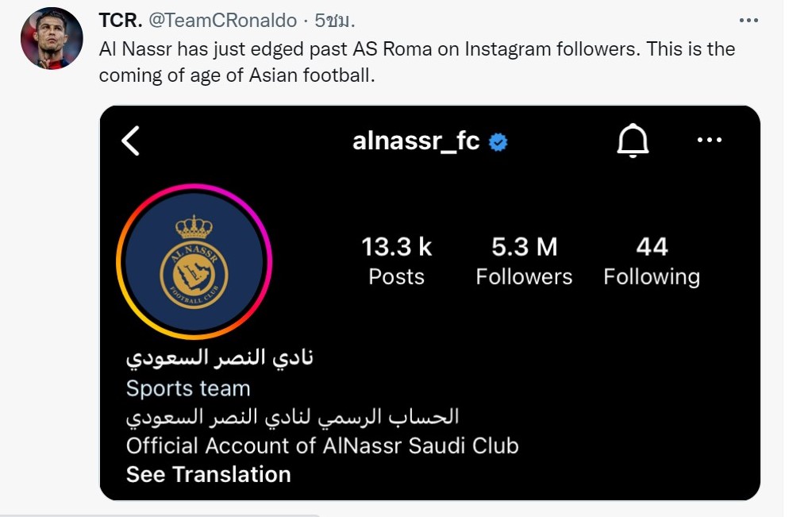Click the alnassr_fc username title
This screenshot has width=812, height=517.
pyautogui.click(x=416, y=141)
